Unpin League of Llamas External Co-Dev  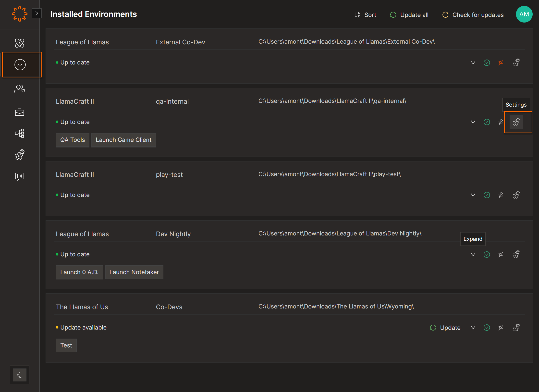(501, 63)
